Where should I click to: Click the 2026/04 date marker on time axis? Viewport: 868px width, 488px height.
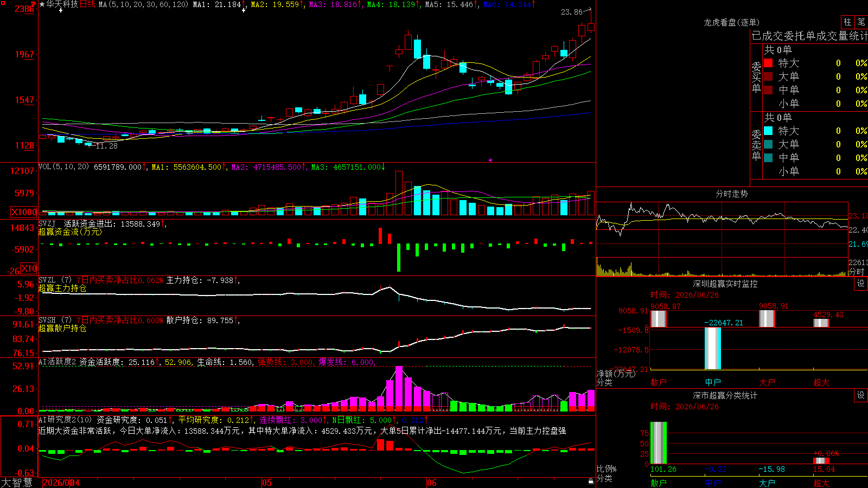coord(61,483)
